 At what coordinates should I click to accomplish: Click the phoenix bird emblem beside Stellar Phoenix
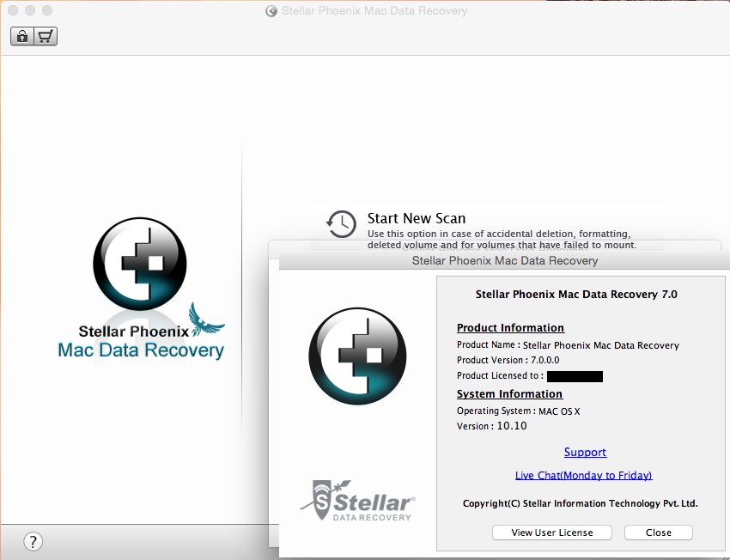(206, 320)
